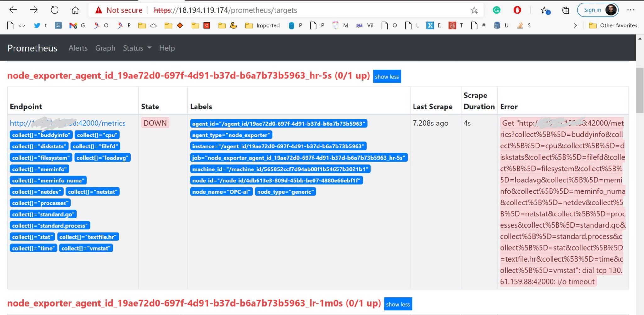This screenshot has width=644, height=315.
Task: Click the collect[]="cpu" label
Action: pyautogui.click(x=97, y=135)
